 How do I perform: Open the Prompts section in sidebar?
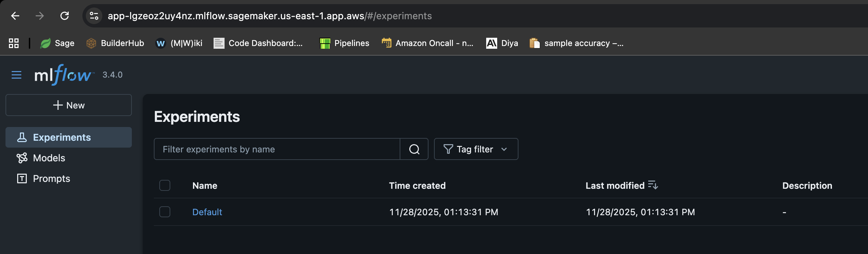pyautogui.click(x=51, y=178)
